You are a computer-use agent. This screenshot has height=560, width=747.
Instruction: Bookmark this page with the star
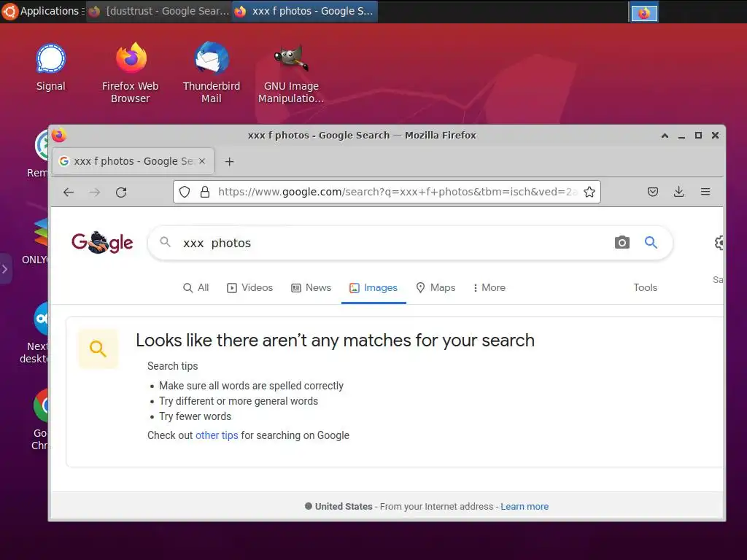589,192
